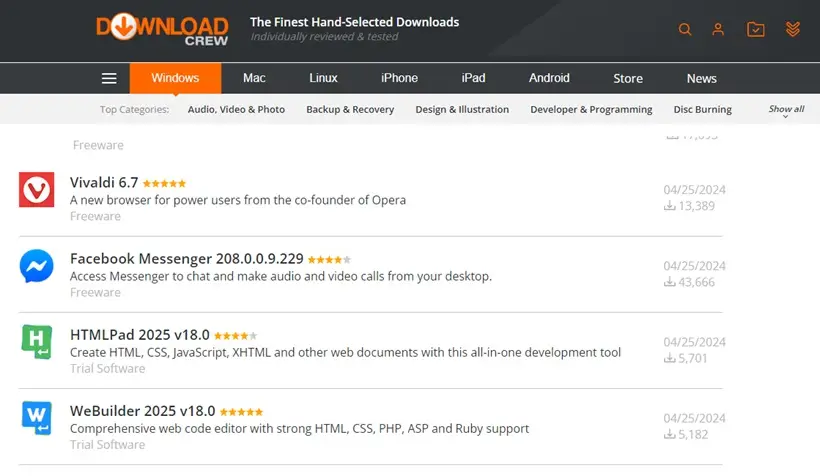Click HTMLPad's 04/25/2024 date
820x476 pixels.
[694, 342]
